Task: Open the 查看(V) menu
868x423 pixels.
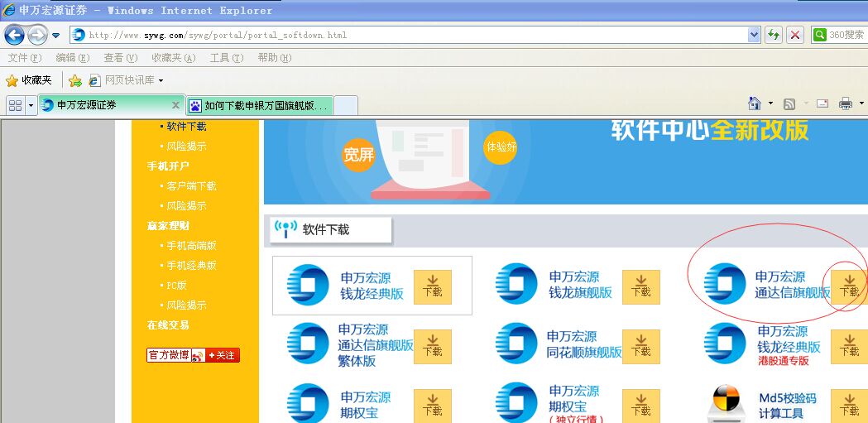Action: [x=120, y=58]
